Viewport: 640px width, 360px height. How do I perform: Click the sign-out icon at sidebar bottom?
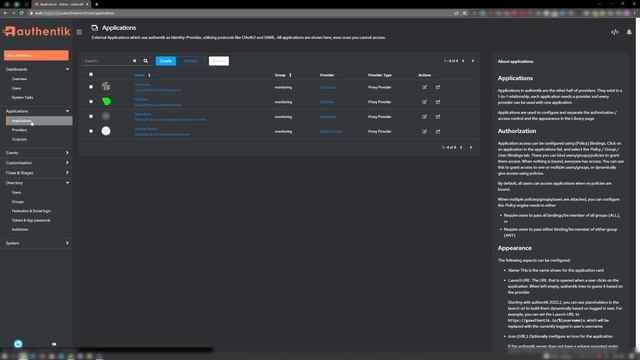click(x=54, y=344)
